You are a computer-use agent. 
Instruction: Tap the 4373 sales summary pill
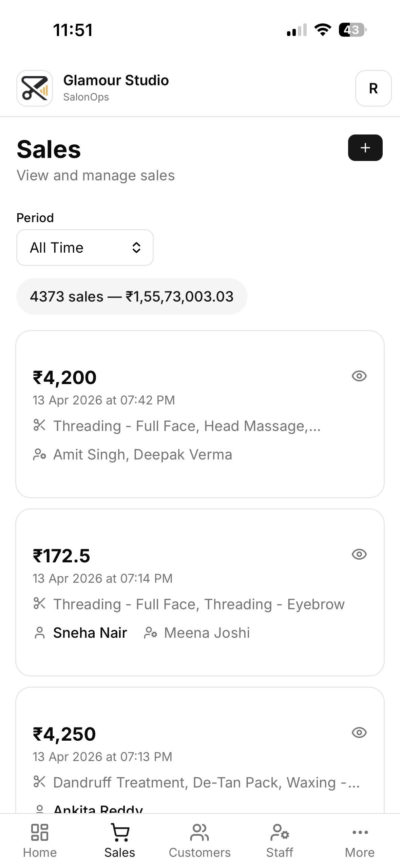pos(132,296)
